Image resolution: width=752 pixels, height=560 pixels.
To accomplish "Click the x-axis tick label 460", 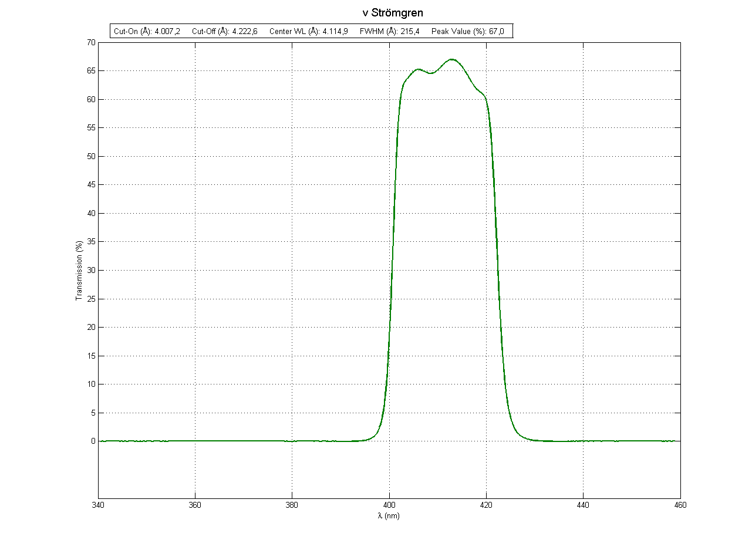I will click(x=680, y=505).
